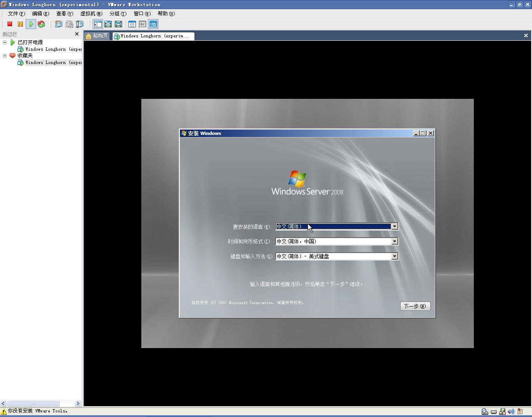Click the green Power On toolbar icon
The width and height of the screenshot is (532, 417).
(31, 24)
